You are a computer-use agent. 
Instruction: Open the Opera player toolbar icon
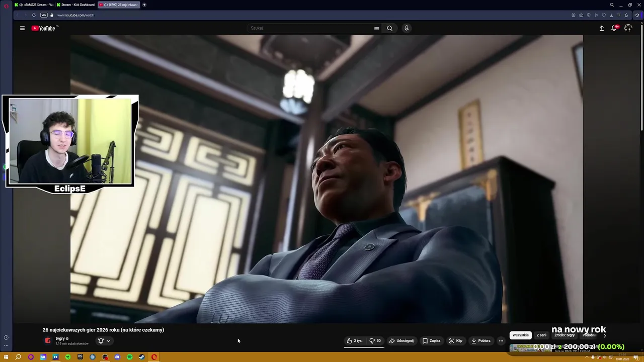coord(596,15)
